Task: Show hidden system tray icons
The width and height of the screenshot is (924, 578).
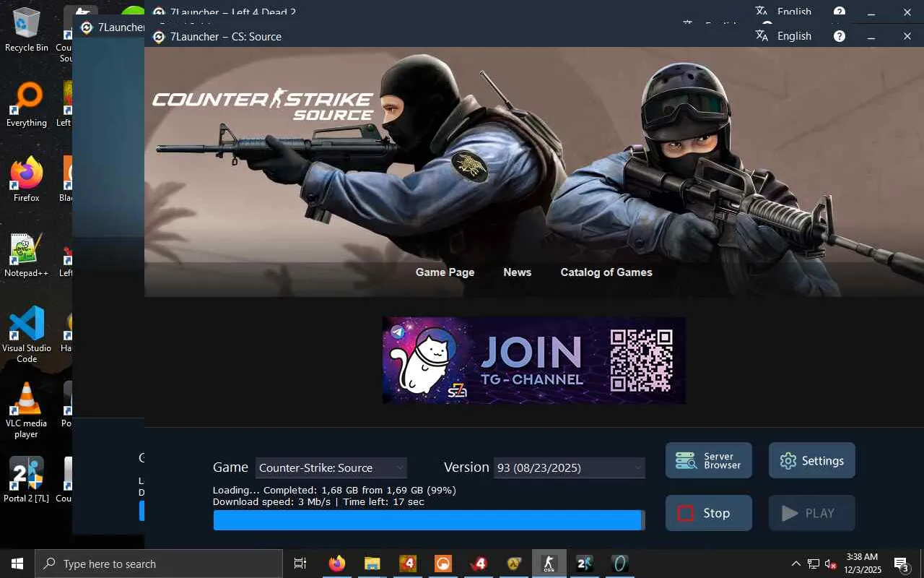Action: point(796,564)
